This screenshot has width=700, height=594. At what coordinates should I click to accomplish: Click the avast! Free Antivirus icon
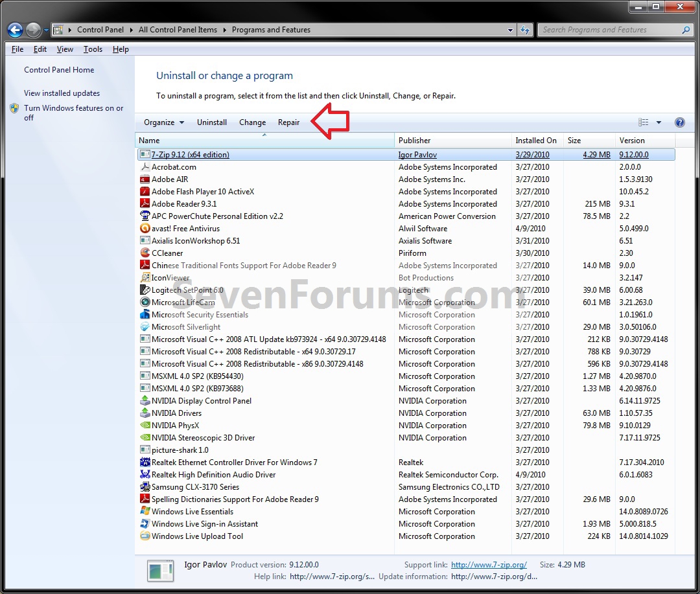(145, 228)
